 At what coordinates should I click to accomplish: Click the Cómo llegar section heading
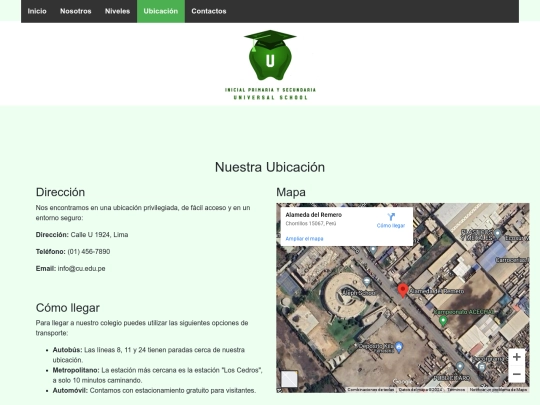pos(68,308)
